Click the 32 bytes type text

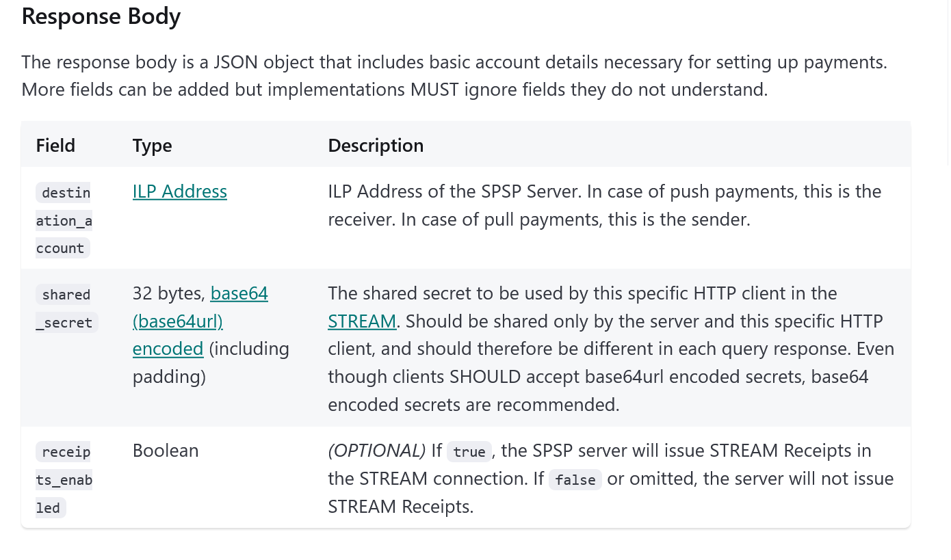tap(169, 293)
